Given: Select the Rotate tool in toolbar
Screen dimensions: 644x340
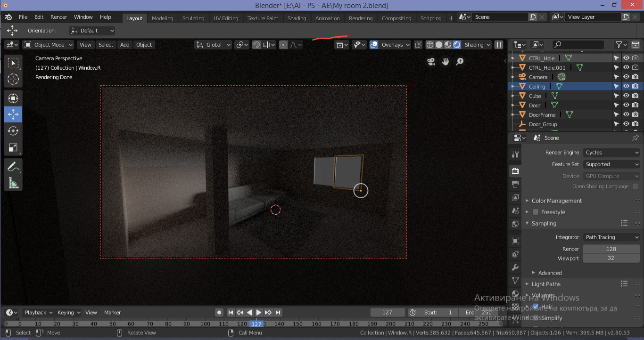Looking at the screenshot, I should (x=13, y=131).
